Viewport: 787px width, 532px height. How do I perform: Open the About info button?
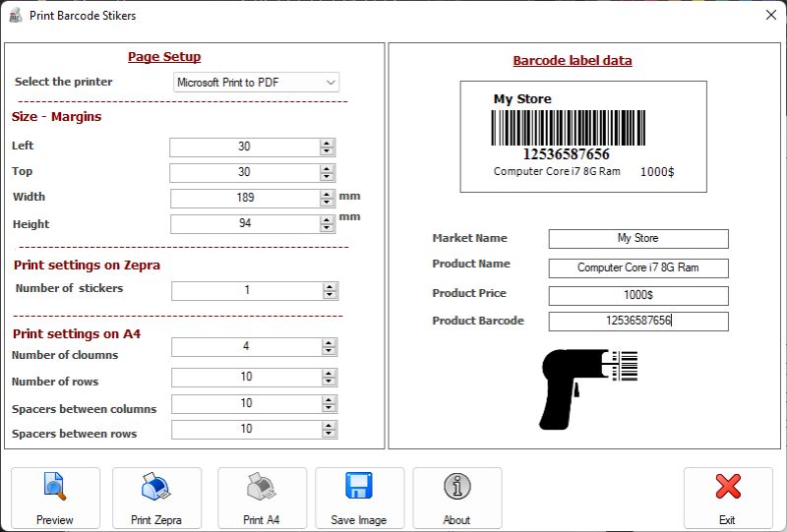457,498
